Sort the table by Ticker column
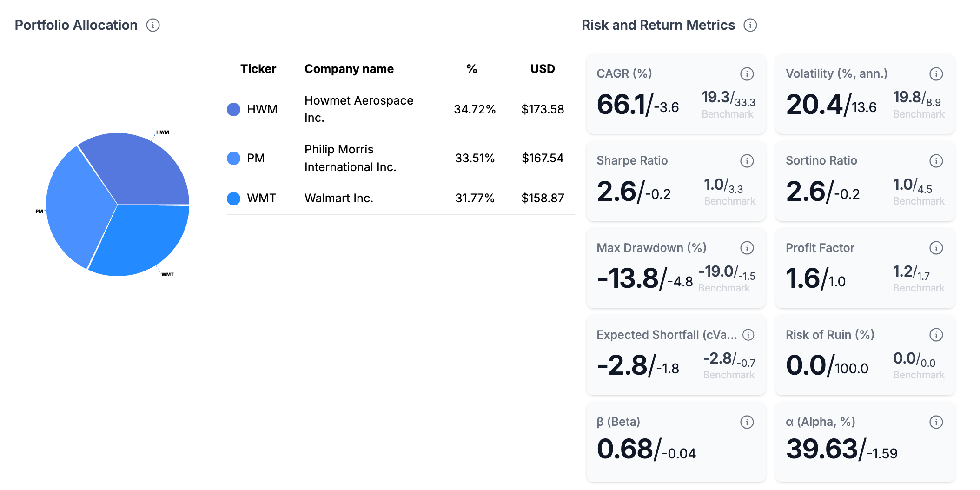980x490 pixels. pos(258,68)
